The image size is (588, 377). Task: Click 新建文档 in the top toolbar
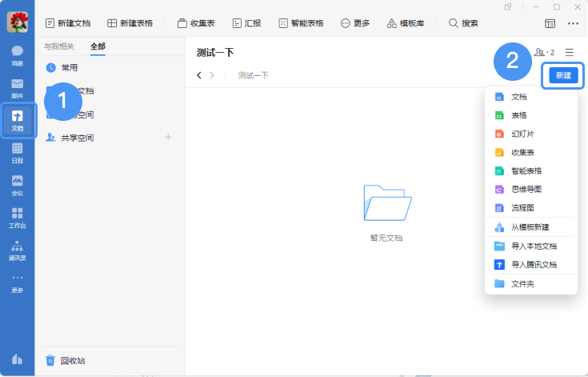(68, 23)
